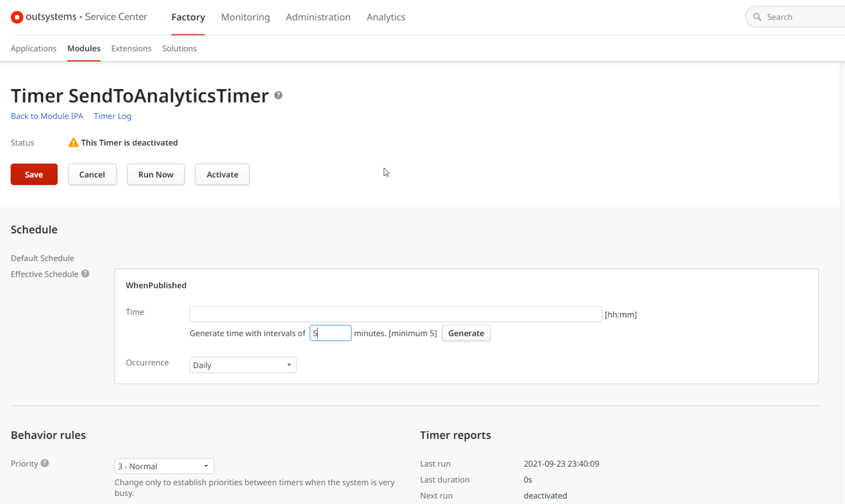The height and width of the screenshot is (504, 845).
Task: Expand the Occurrence dropdown showing Daily
Action: 243,365
